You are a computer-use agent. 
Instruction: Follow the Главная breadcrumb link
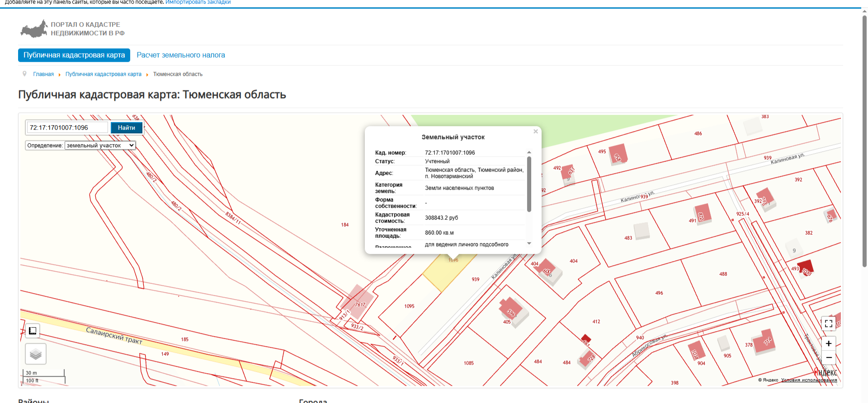[43, 74]
